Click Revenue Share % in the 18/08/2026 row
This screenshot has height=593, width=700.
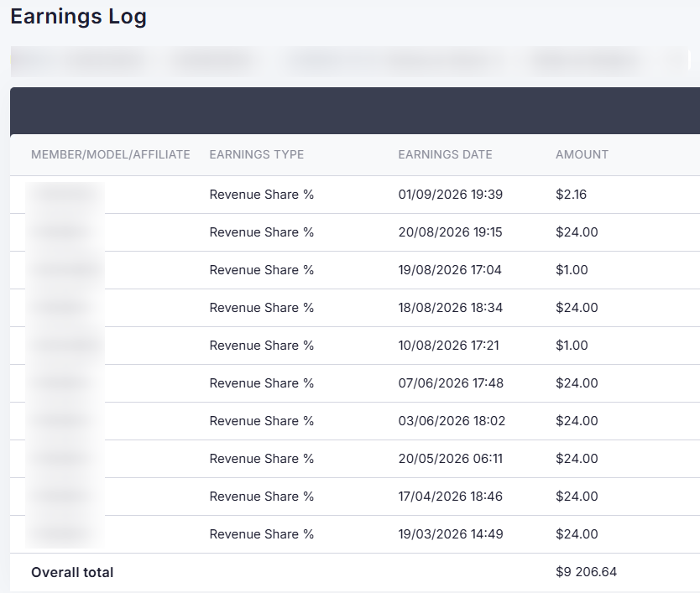[262, 308]
